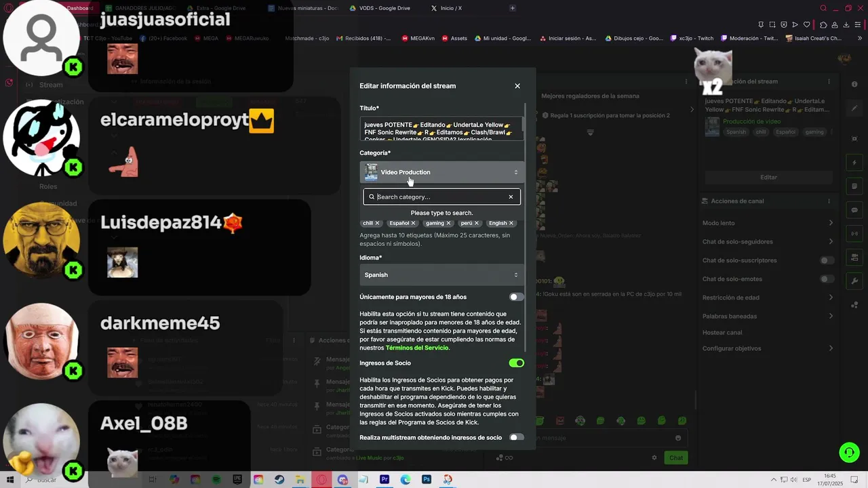Open stream info panel three-dot menu

click(829, 81)
